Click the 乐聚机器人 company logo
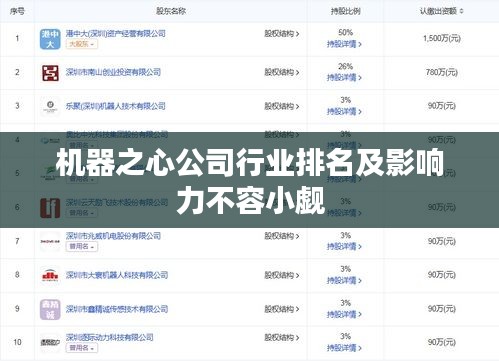Image resolution: width=499 pixels, height=361 pixels. coord(50,106)
